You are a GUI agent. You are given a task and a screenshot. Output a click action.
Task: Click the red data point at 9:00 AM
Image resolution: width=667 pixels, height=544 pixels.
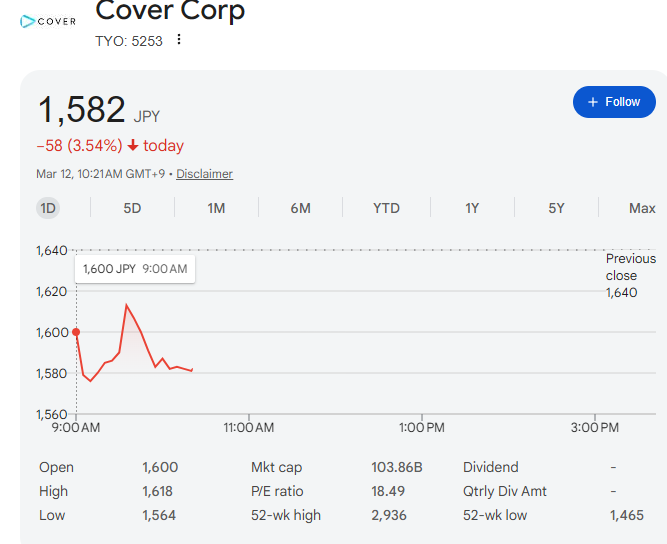(x=76, y=332)
